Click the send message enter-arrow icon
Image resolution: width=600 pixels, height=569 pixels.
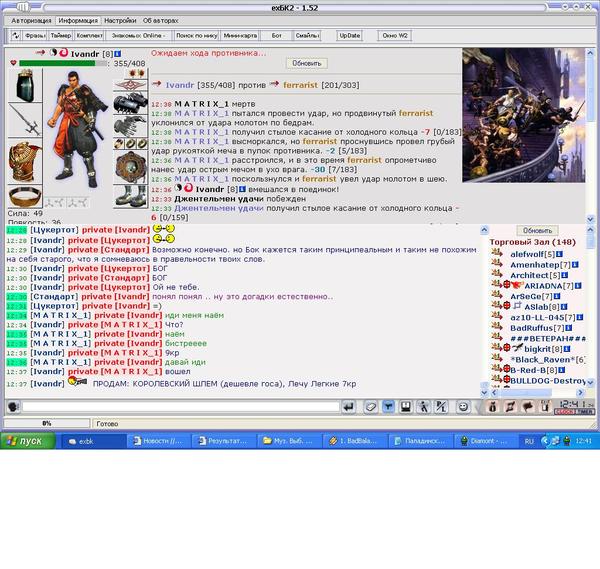(x=349, y=406)
